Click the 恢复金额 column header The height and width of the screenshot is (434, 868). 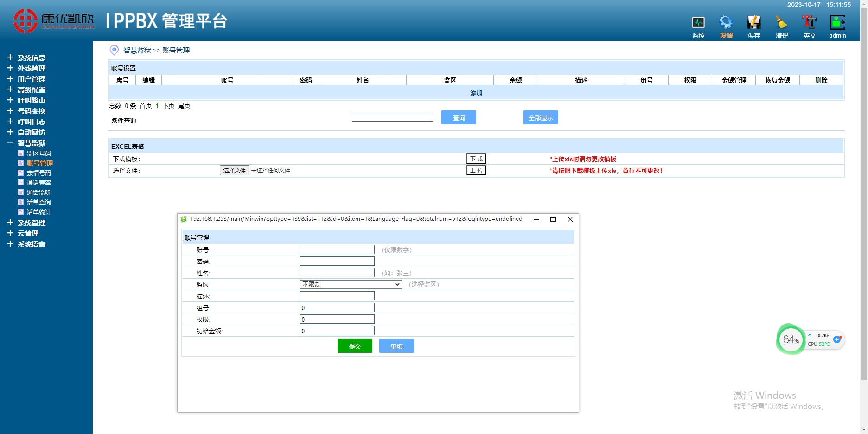tap(778, 80)
